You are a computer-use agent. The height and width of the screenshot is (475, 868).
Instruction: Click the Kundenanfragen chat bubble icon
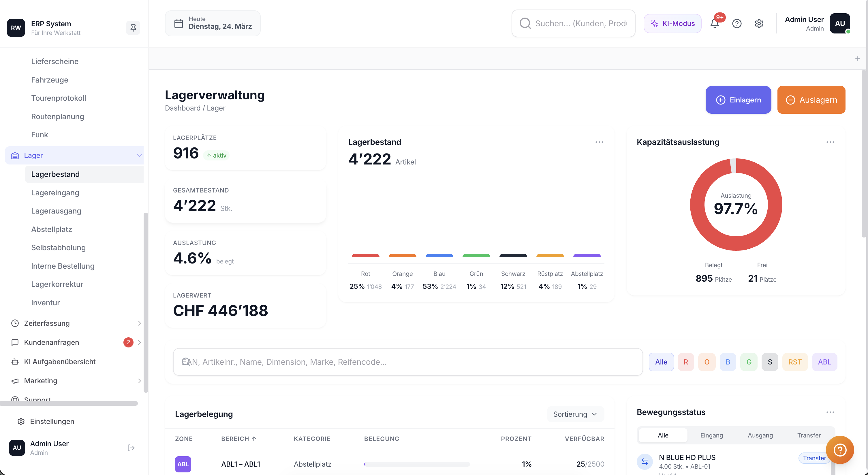tap(15, 342)
